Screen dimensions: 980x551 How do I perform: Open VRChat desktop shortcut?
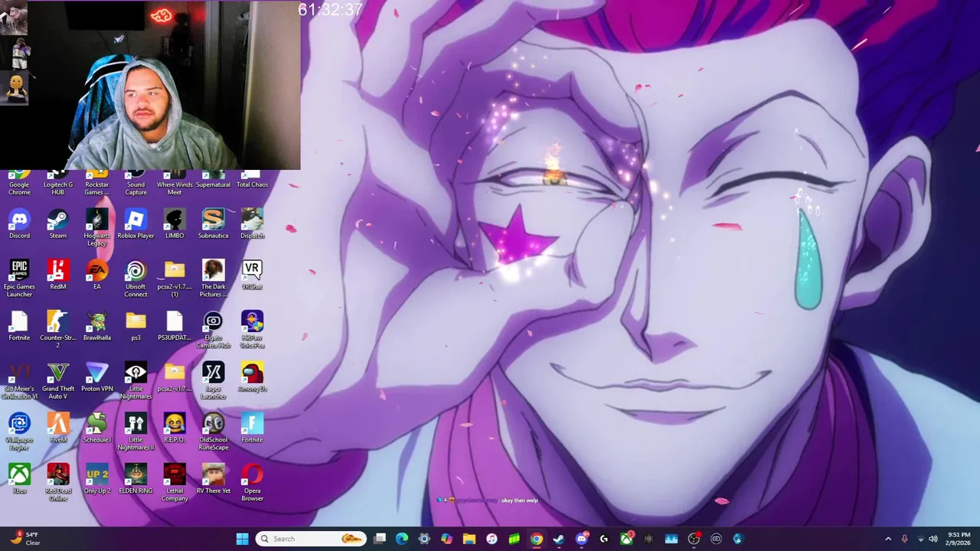252,275
